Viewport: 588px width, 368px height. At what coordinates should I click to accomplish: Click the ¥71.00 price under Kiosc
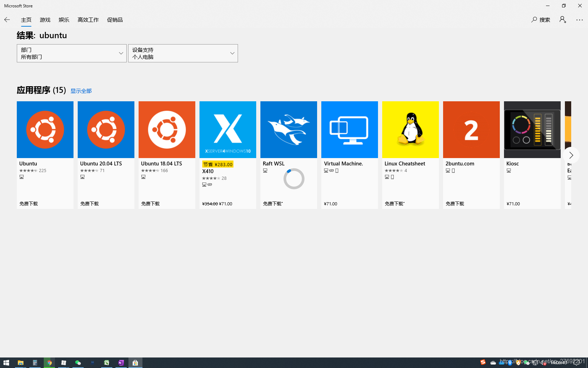pos(513,204)
